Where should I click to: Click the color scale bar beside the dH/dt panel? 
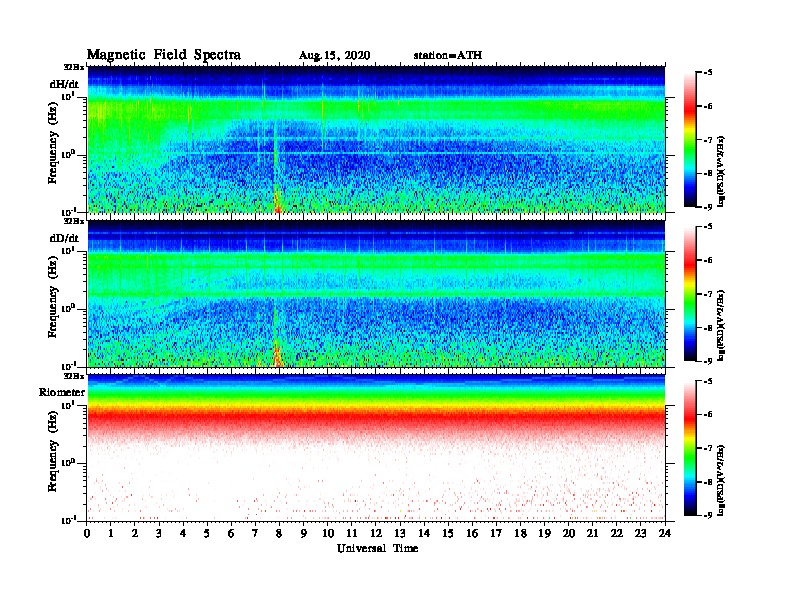tap(689, 139)
